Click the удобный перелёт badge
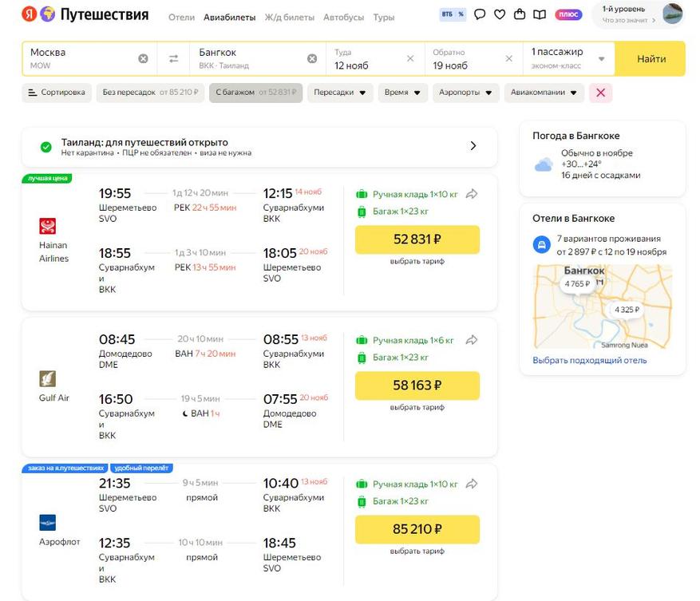This screenshot has height=601, width=700. 141,468
